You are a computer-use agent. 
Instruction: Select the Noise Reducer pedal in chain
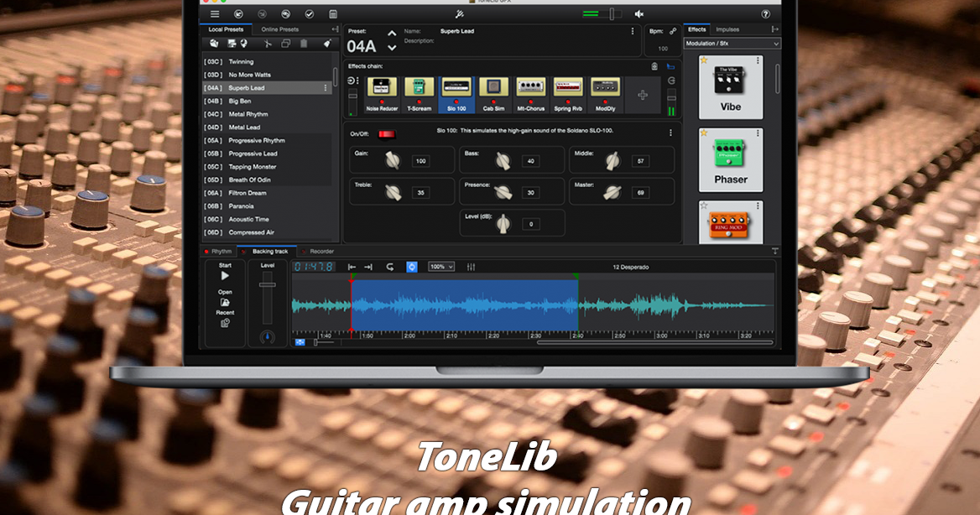click(x=382, y=95)
